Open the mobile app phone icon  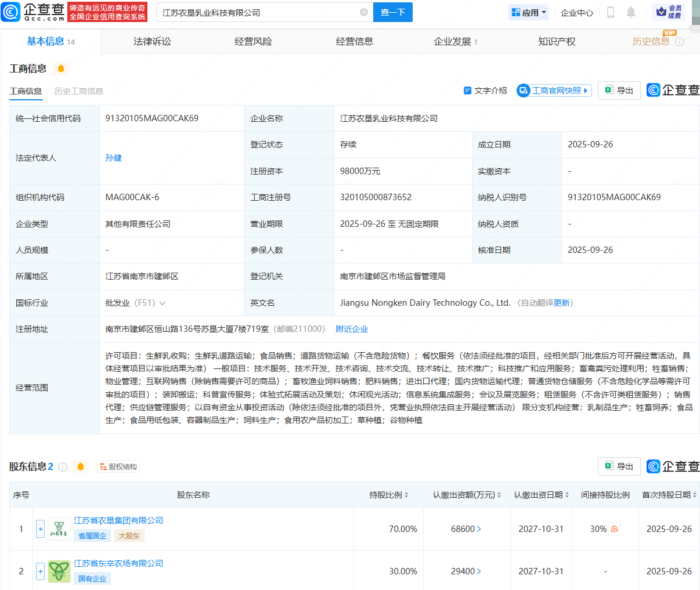(x=610, y=12)
